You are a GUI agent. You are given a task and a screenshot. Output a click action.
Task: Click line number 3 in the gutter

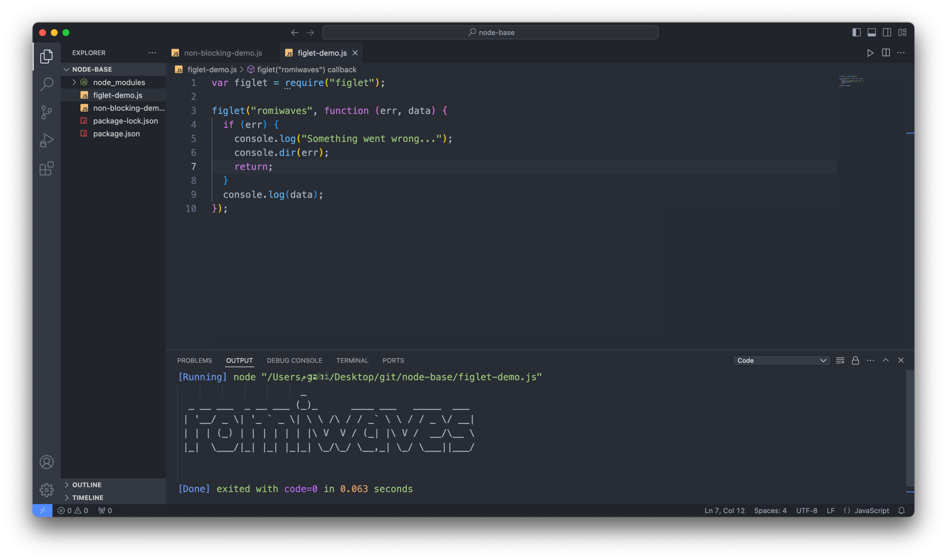[x=193, y=110]
